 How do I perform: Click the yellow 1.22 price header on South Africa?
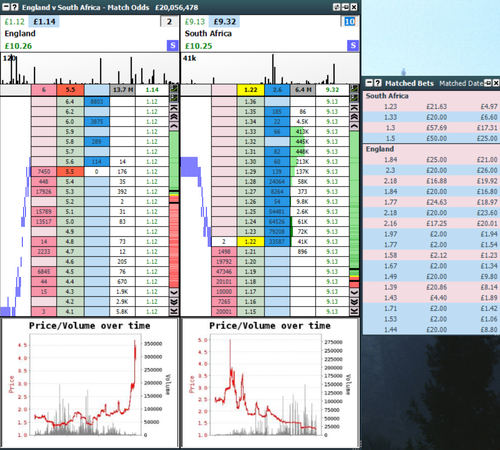click(x=251, y=90)
